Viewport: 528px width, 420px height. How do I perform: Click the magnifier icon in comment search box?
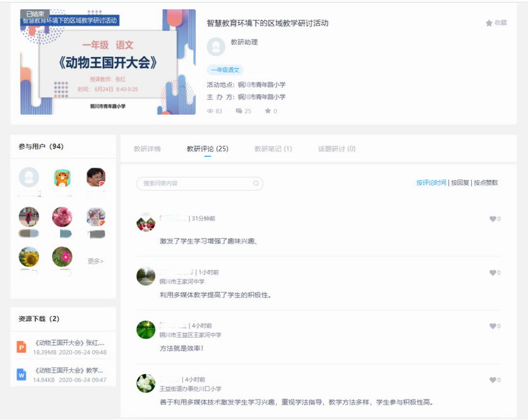pyautogui.click(x=255, y=183)
